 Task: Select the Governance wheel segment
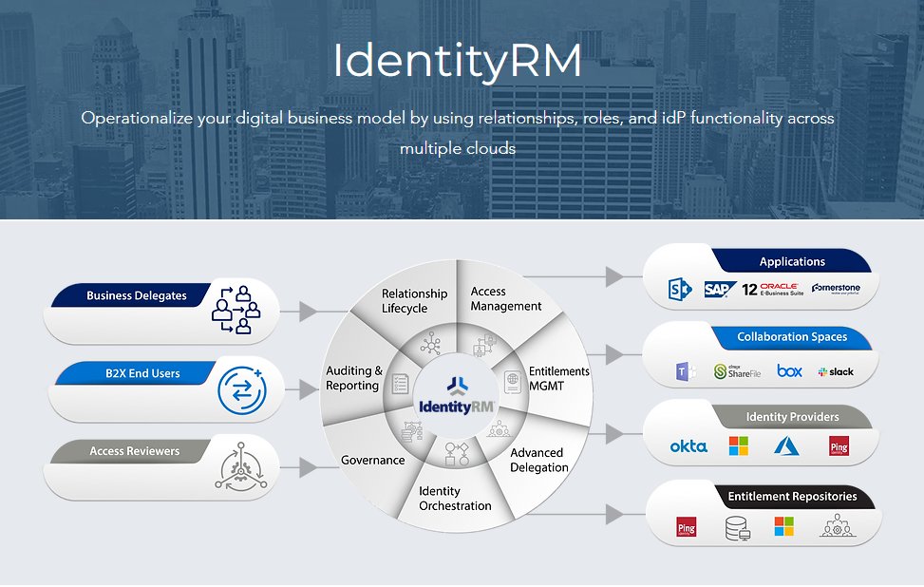tap(372, 460)
